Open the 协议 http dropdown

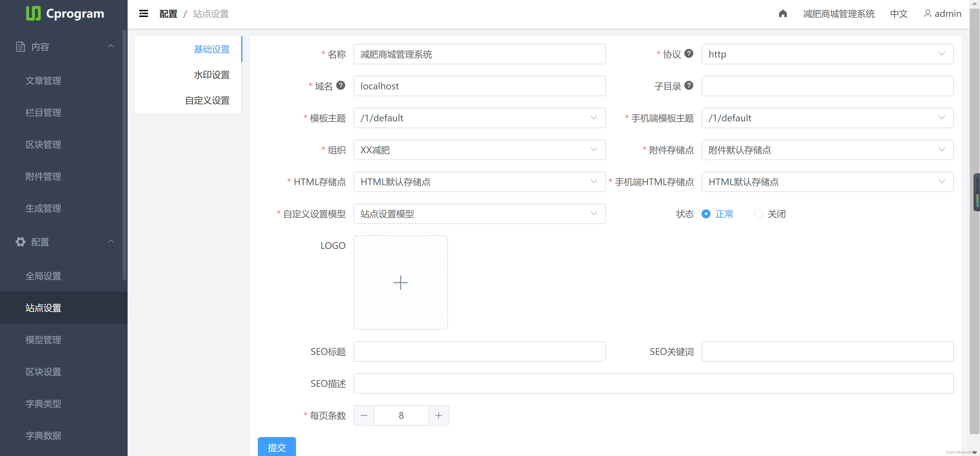pyautogui.click(x=827, y=54)
